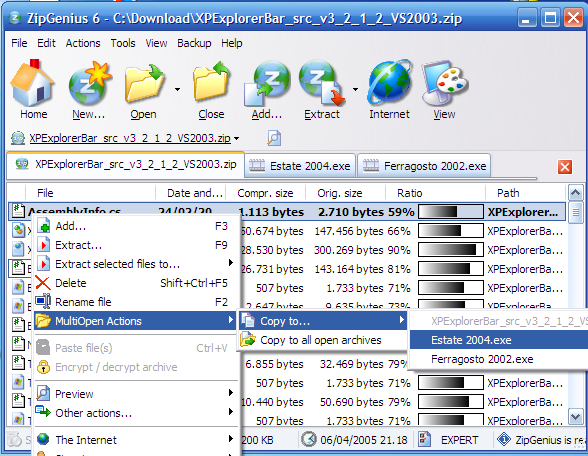Click the blue info icon in status bar
The width and height of the screenshot is (588, 456).
pos(504,439)
